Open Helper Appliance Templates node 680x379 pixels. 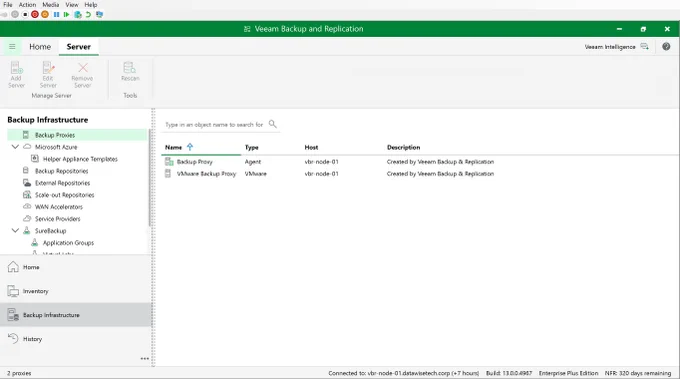click(x=80, y=159)
